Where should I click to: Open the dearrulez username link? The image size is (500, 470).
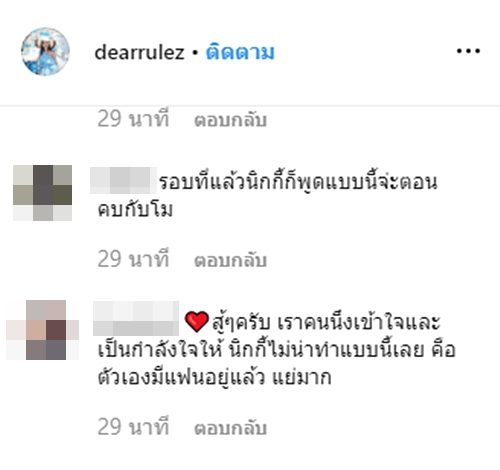click(139, 52)
